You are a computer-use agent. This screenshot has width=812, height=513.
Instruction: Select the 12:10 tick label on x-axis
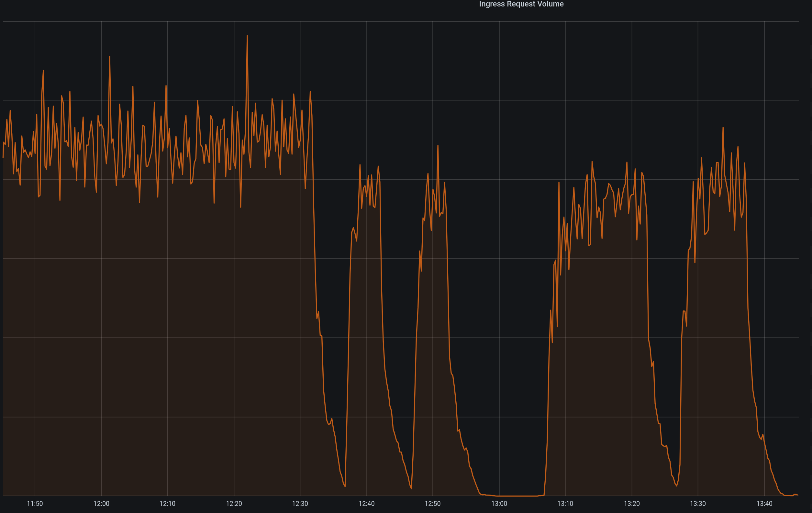pos(167,504)
